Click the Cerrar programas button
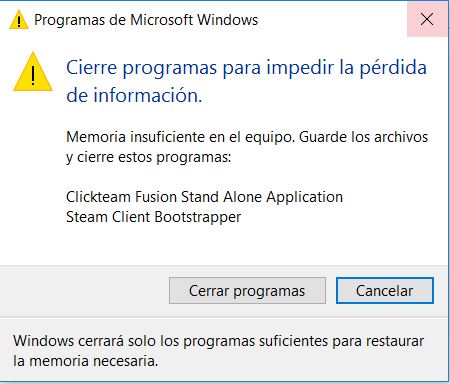 (x=247, y=291)
